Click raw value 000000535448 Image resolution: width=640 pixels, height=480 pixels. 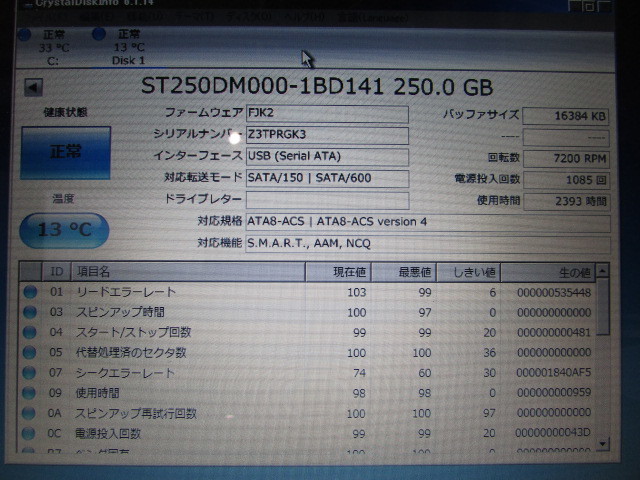[x=554, y=293]
